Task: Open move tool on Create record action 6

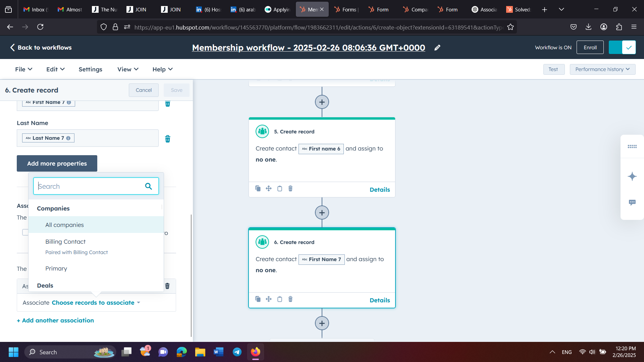Action: pos(269,299)
